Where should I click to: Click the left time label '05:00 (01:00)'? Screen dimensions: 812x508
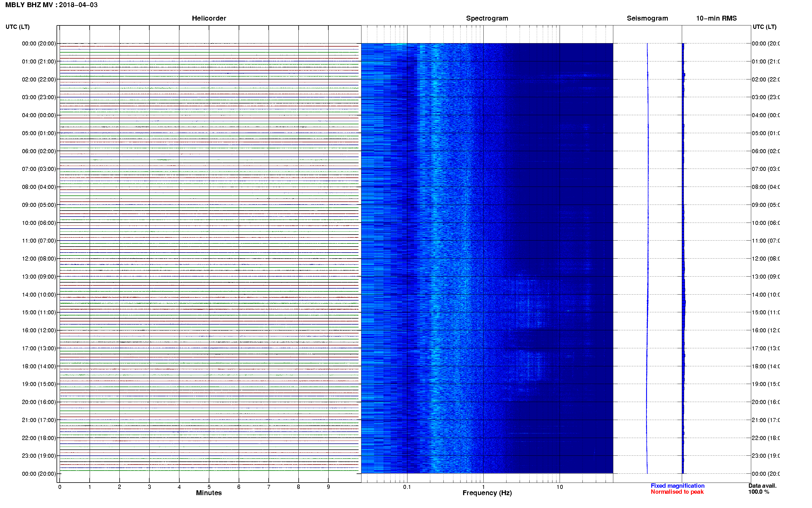pos(39,133)
